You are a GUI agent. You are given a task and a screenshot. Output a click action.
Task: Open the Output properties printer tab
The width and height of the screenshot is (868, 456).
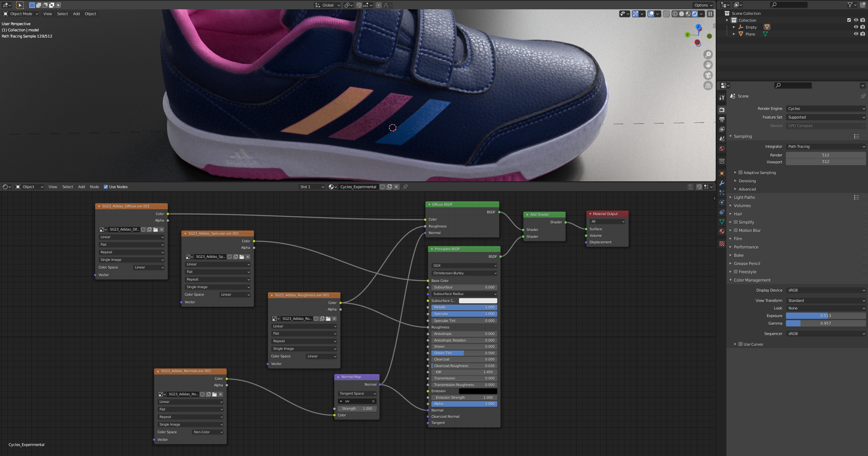pos(722,119)
